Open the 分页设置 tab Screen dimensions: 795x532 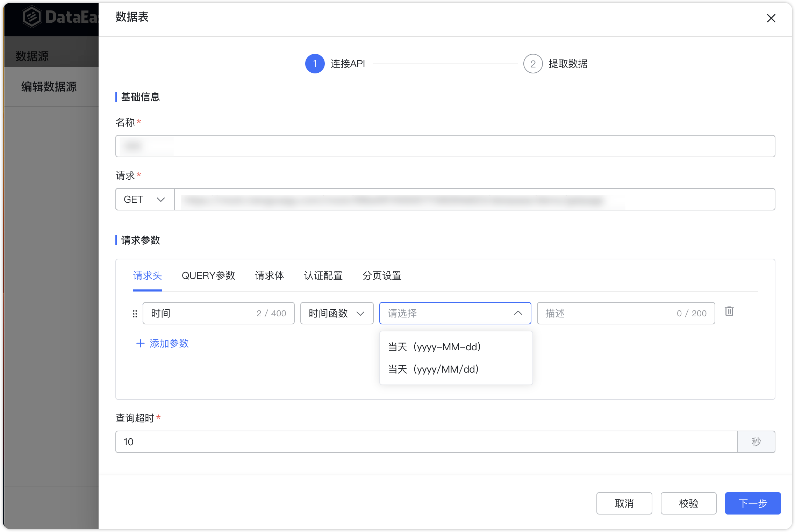tap(382, 276)
